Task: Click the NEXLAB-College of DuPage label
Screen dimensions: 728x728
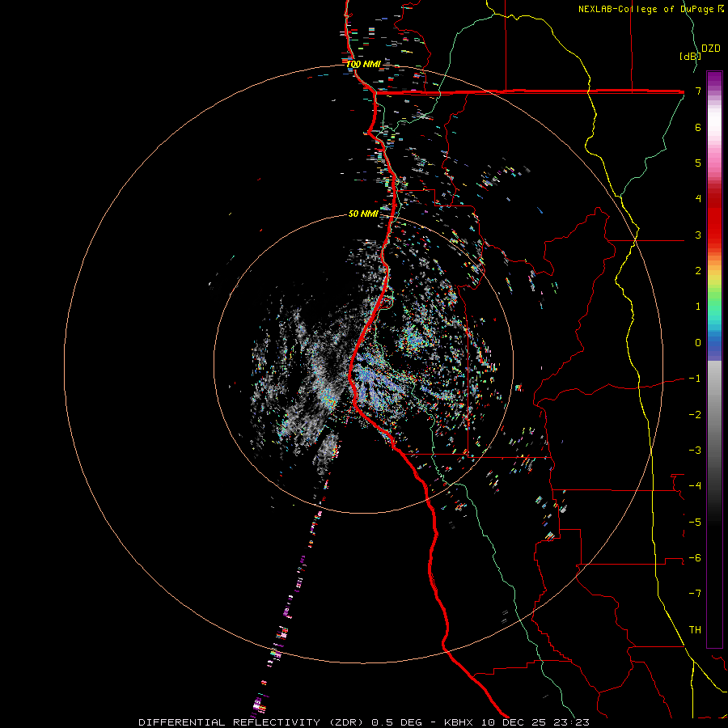Action: 645,9
